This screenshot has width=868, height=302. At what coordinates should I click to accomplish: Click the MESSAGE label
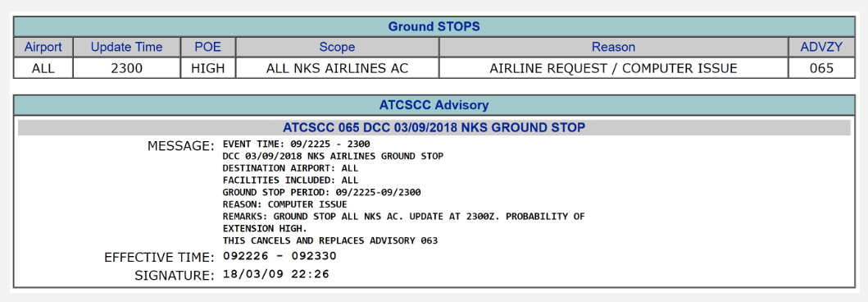(180, 146)
